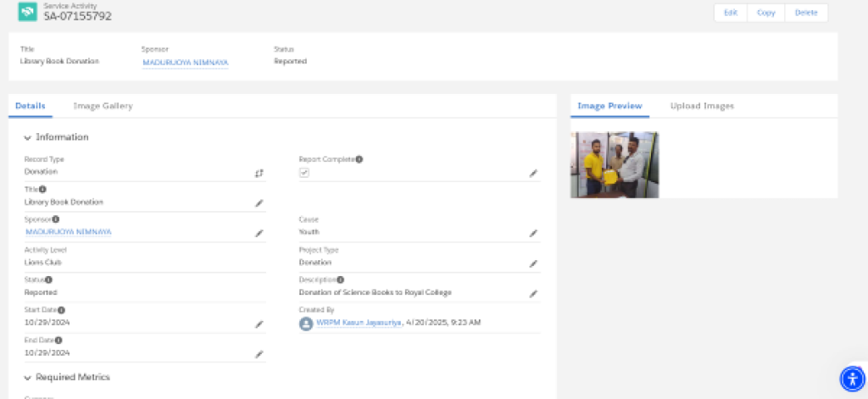Edit Cause field pencil icon
The height and width of the screenshot is (399, 868).
533,234
